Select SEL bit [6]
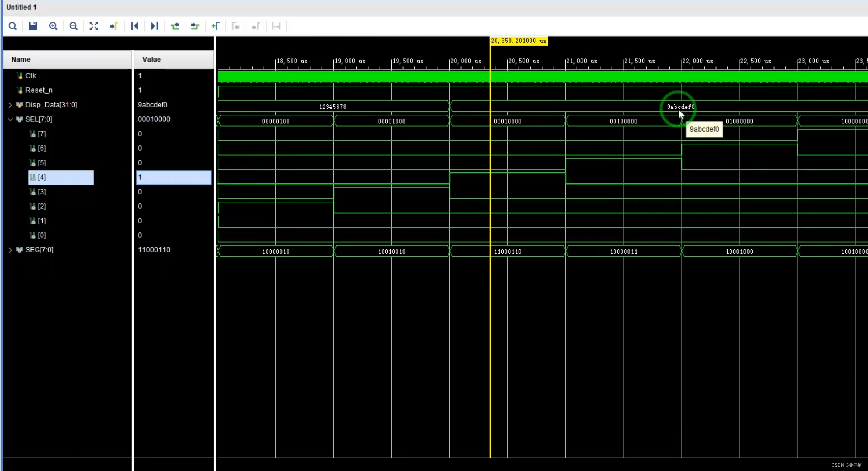This screenshot has height=471, width=868. 42,148
